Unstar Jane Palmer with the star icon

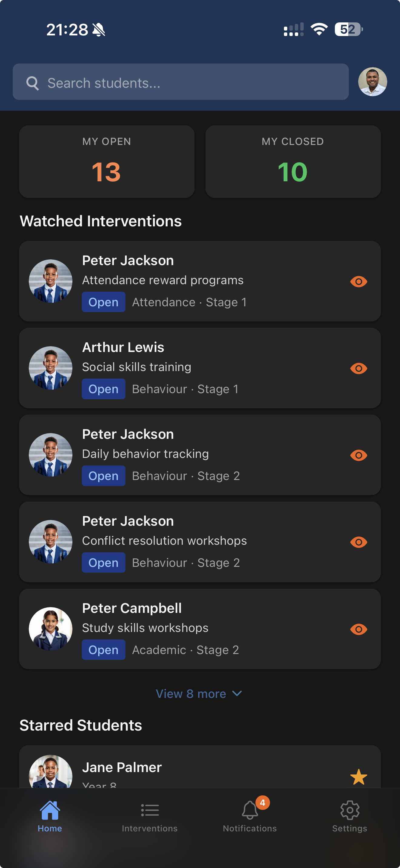(358, 776)
